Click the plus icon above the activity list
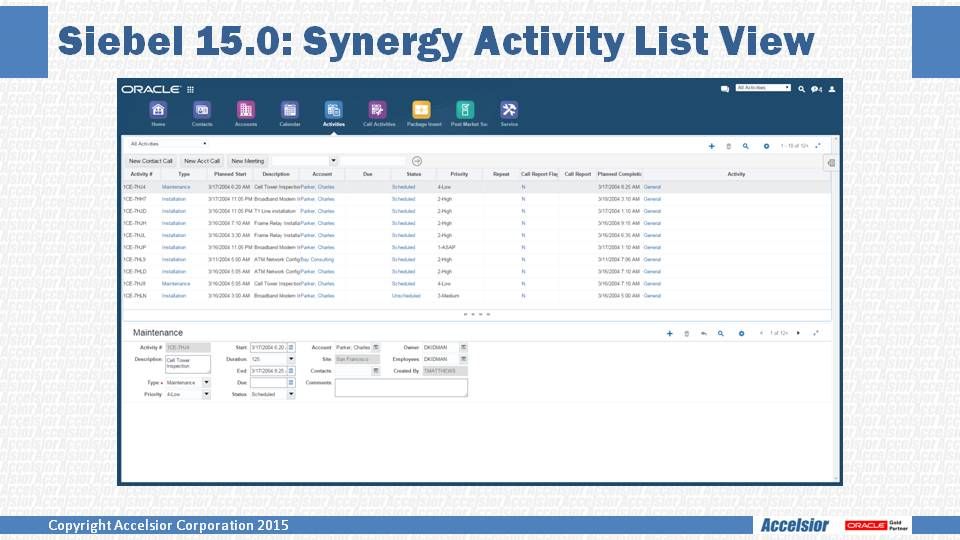Image resolution: width=960 pixels, height=540 pixels. pyautogui.click(x=712, y=146)
